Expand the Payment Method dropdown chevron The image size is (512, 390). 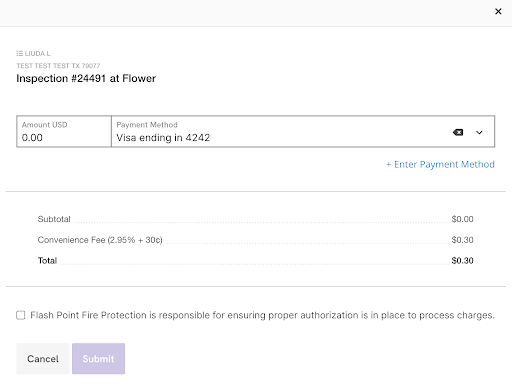(479, 132)
